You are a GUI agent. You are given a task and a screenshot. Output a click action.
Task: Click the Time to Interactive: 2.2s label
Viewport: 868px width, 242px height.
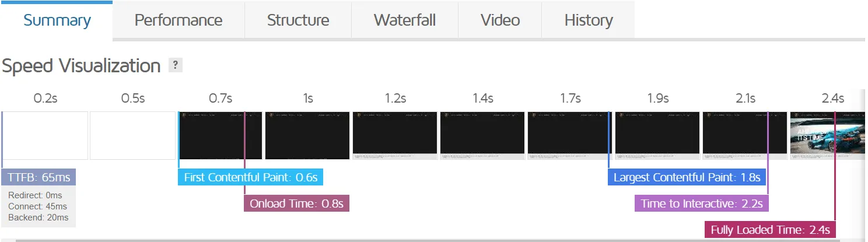[702, 204]
